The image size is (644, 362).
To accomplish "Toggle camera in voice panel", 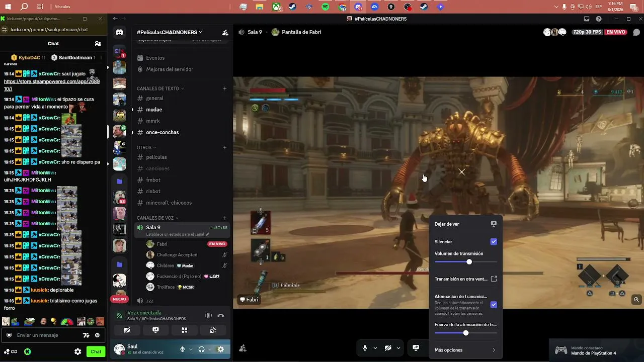I will click(x=127, y=330).
